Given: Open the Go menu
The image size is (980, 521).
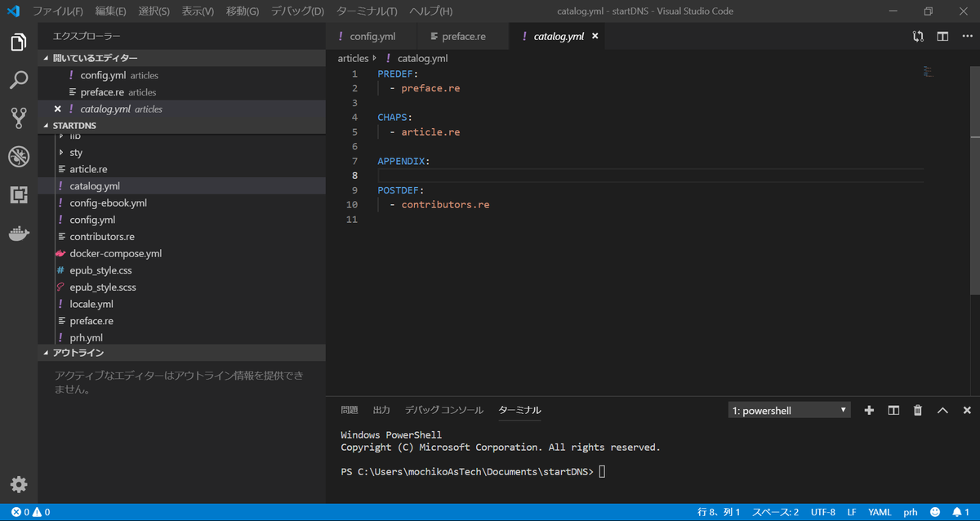Looking at the screenshot, I should pos(243,11).
